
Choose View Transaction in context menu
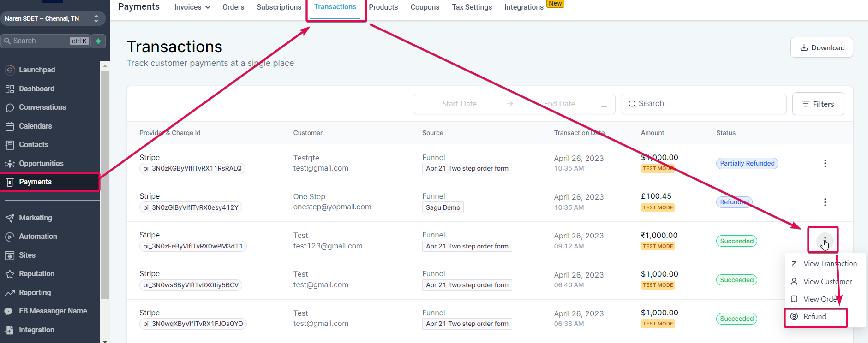click(824, 264)
